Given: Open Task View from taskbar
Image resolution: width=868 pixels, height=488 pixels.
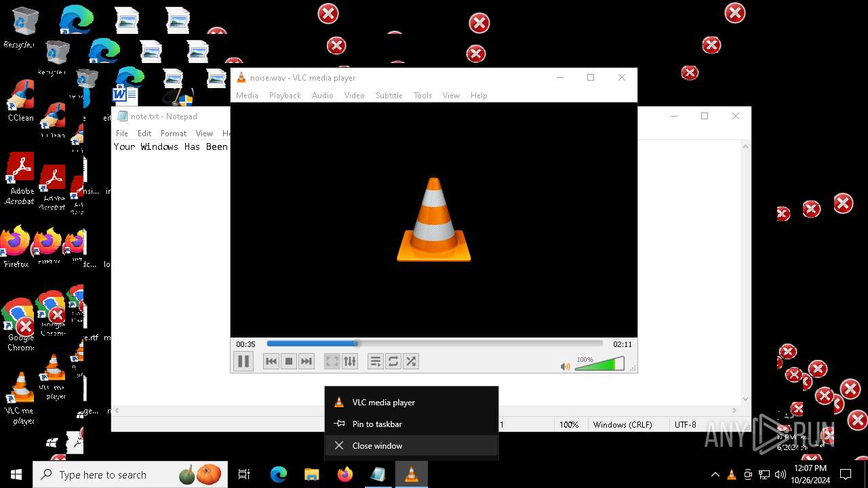Looking at the screenshot, I should (244, 474).
